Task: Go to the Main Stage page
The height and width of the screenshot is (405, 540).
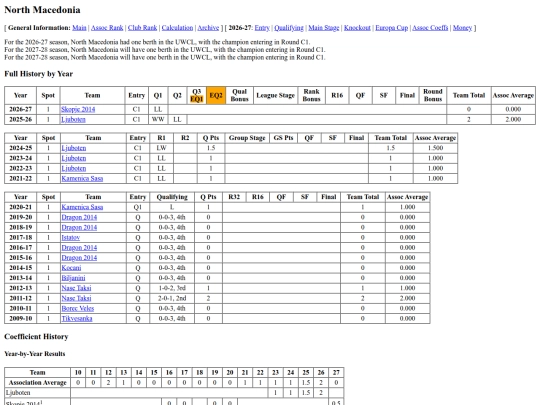Action: point(323,28)
